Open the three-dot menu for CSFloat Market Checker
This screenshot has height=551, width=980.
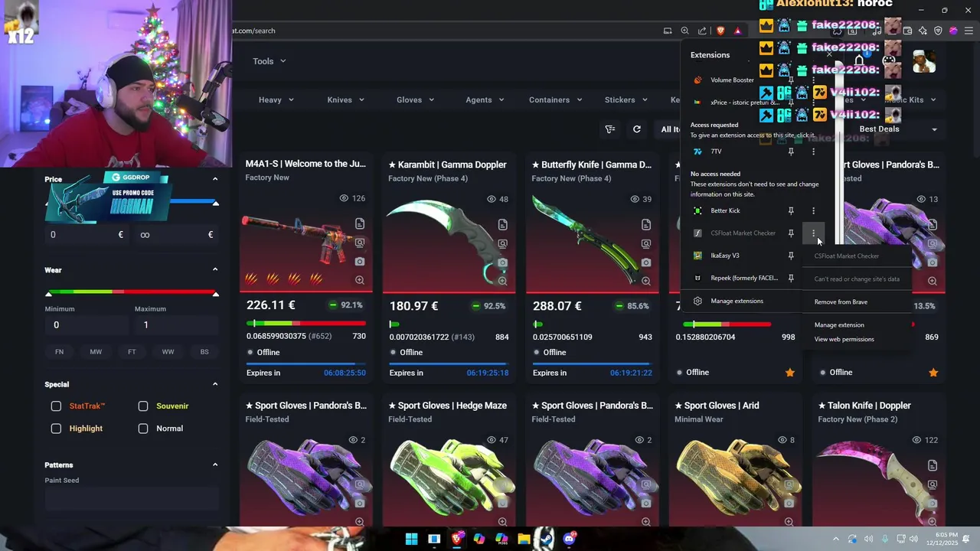pos(813,233)
